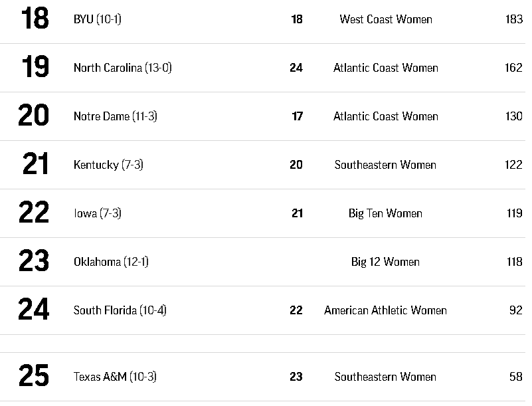
Task: Open Southeastern Women in the Kentucky row
Action: pos(385,165)
